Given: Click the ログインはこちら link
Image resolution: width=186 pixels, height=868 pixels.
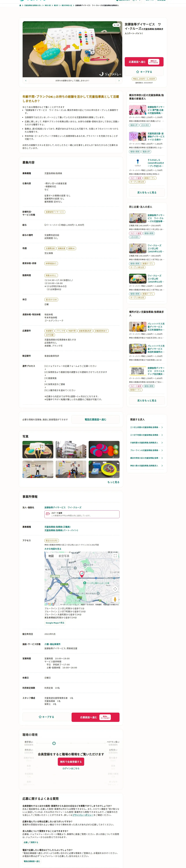Looking at the screenshot, I should (71, 768).
